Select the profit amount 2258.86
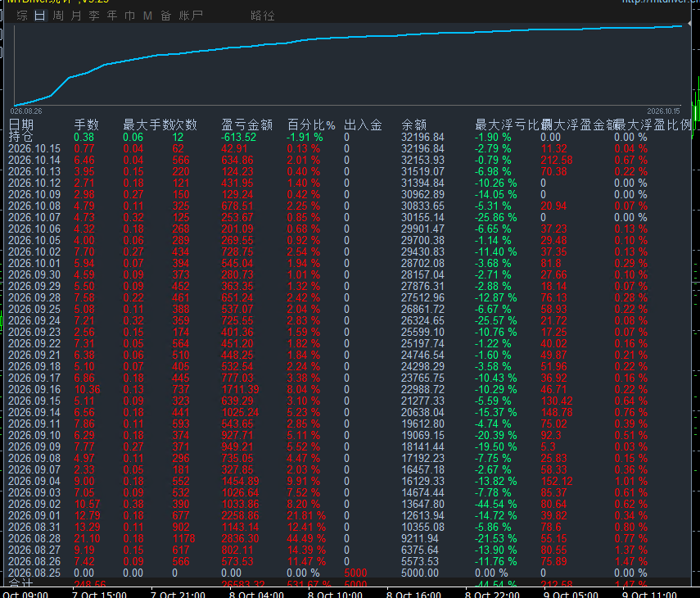The image size is (700, 598). pos(240,515)
